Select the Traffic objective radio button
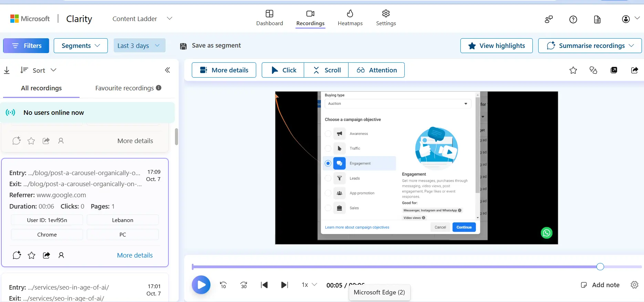 (x=328, y=149)
